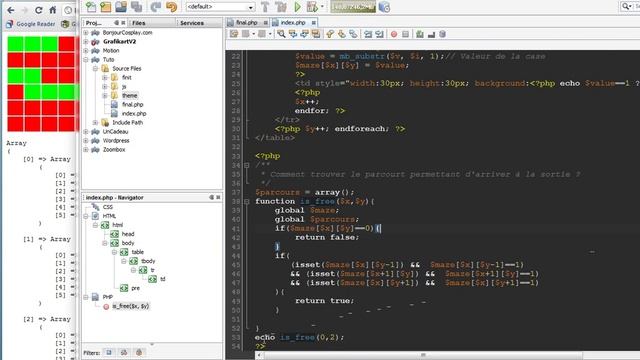This screenshot has width=640, height=360.
Task: Click the Build Project hammer icon
Action: (265, 7)
